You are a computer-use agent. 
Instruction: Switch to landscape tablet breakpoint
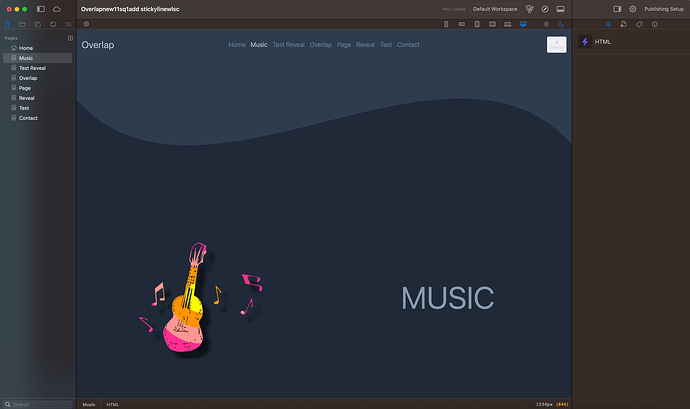tap(492, 24)
